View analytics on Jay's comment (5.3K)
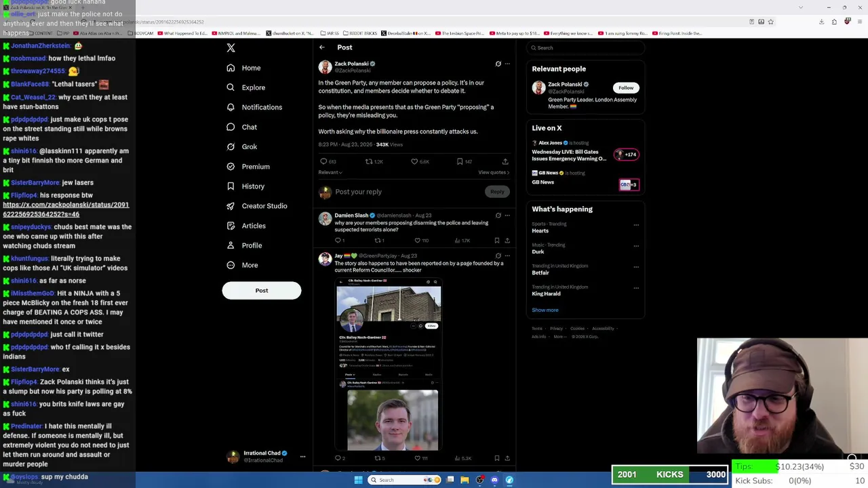Viewport: 868px width, 488px height. coord(464,458)
